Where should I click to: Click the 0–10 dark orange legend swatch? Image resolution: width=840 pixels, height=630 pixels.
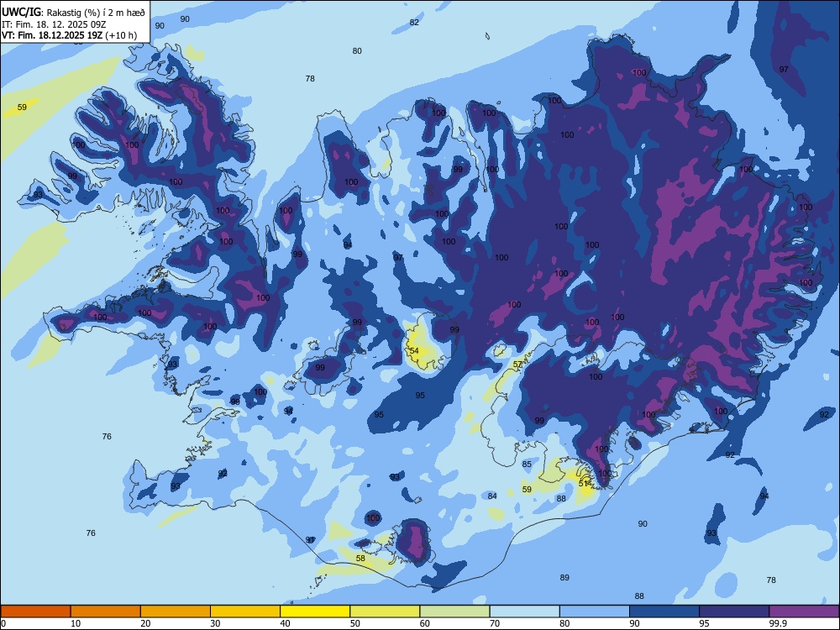35,612
